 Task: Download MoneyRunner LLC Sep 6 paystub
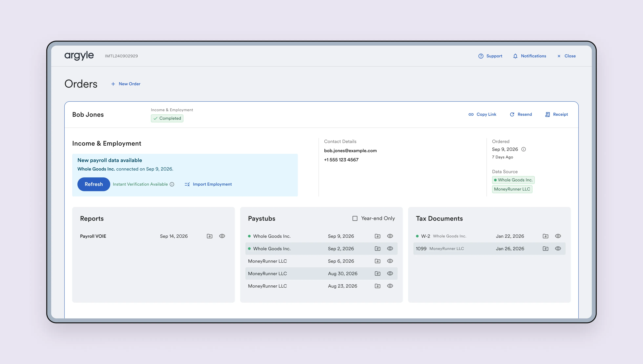click(x=378, y=261)
